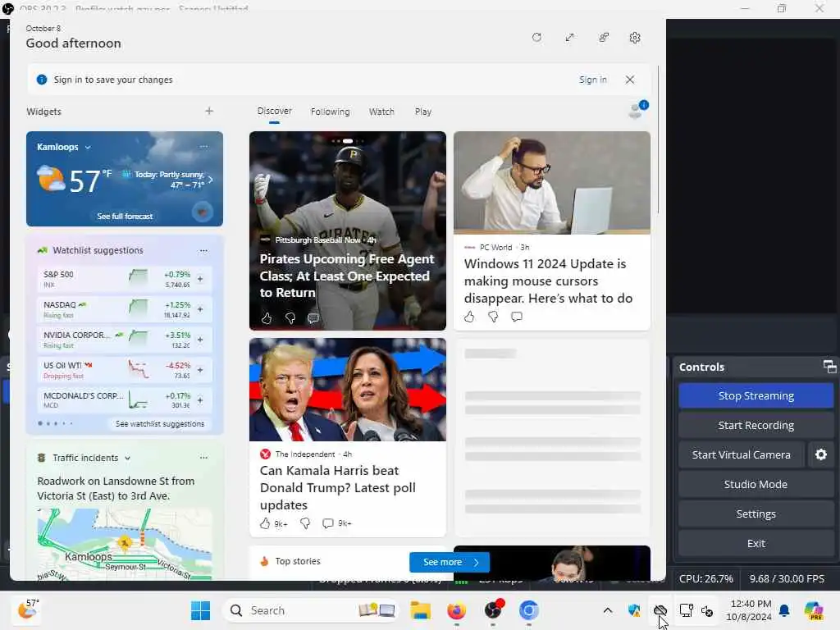
Task: Click Start Virtual Camera in OBS
Action: click(741, 454)
